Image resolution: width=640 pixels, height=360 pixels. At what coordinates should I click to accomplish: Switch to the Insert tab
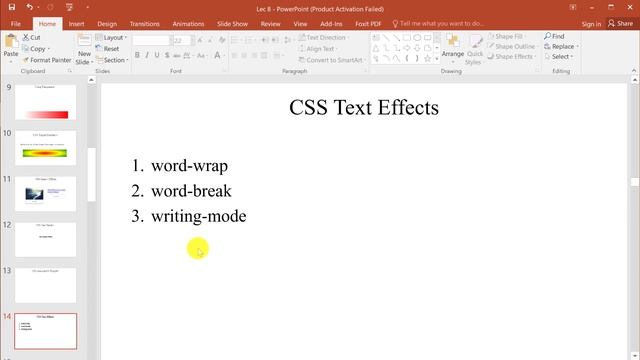[76, 24]
